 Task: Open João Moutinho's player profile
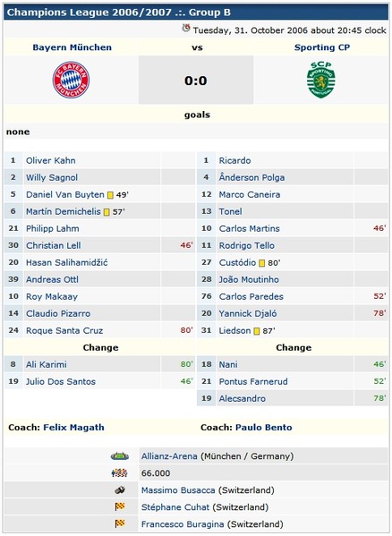249,279
